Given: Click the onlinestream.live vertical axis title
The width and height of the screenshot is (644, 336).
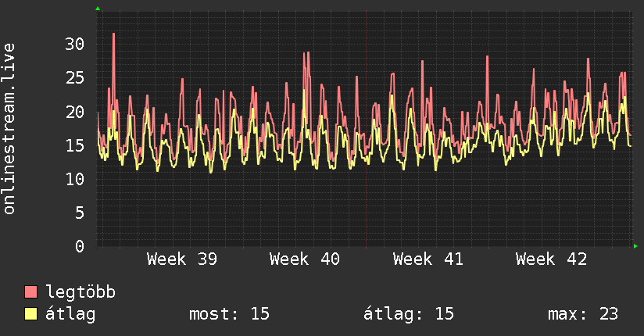Looking at the screenshot, I should coord(9,129).
